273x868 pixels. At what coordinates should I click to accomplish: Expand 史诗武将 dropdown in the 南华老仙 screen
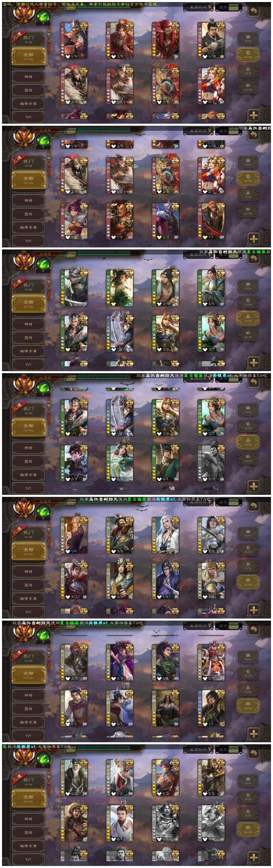[198, 749]
